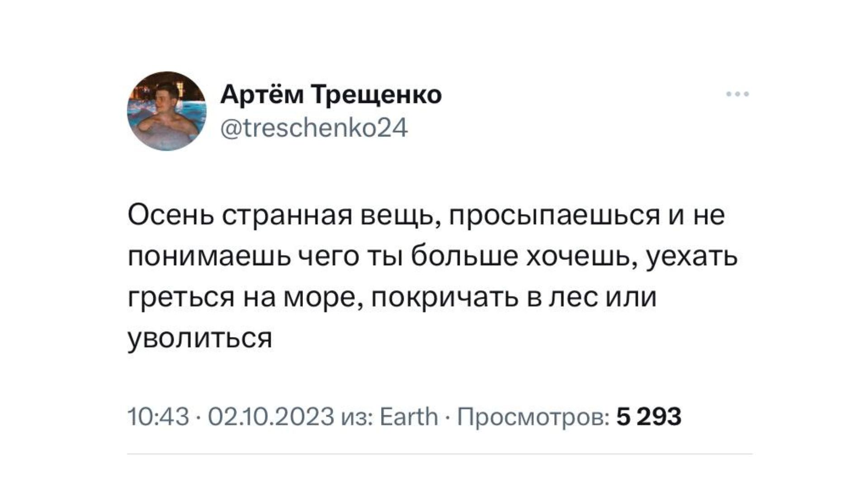The width and height of the screenshot is (868, 488).
Task: Click the display name Артём Трещенко
Action: 331,95
